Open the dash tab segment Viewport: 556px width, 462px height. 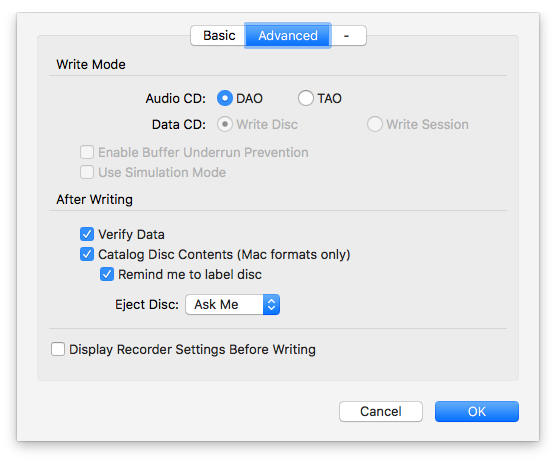(x=348, y=35)
